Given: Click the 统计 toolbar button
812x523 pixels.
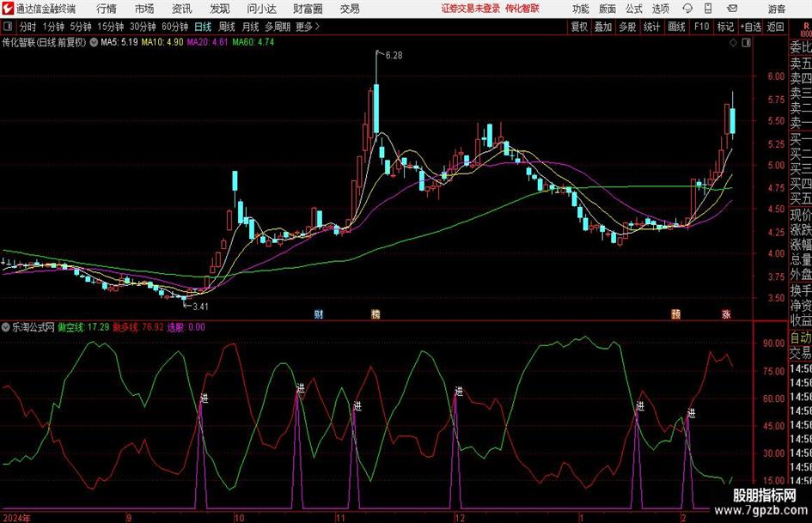Looking at the screenshot, I should tap(651, 27).
